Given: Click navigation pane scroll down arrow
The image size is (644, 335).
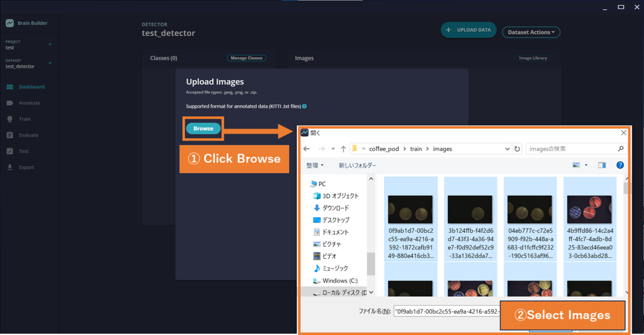Looking at the screenshot, I should click(371, 292).
